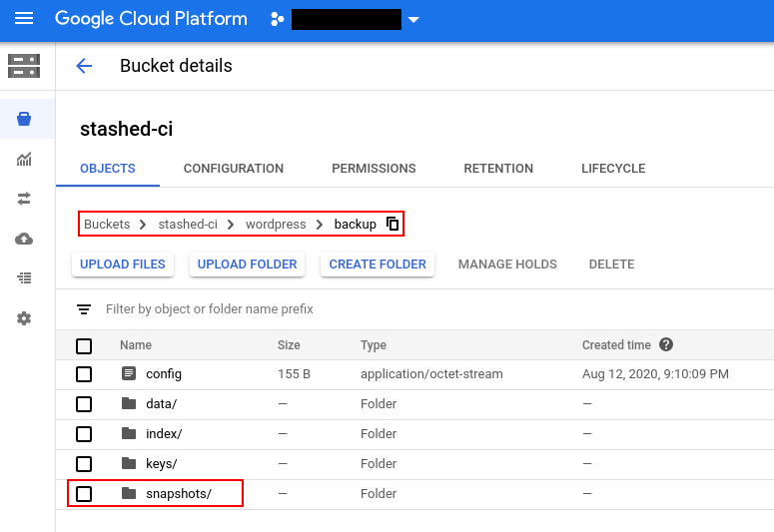The width and height of the screenshot is (774, 532).
Task: Click the Upload Files button
Action: 123,265
